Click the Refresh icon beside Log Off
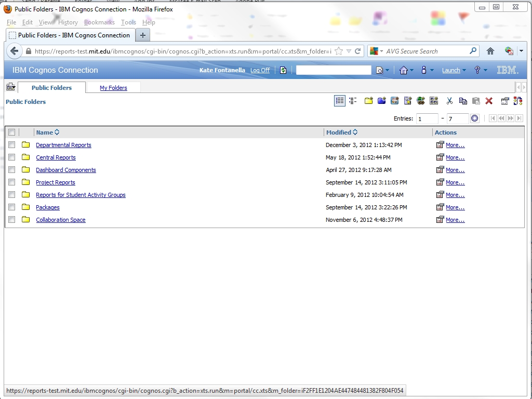The height and width of the screenshot is (399, 532). (x=283, y=70)
